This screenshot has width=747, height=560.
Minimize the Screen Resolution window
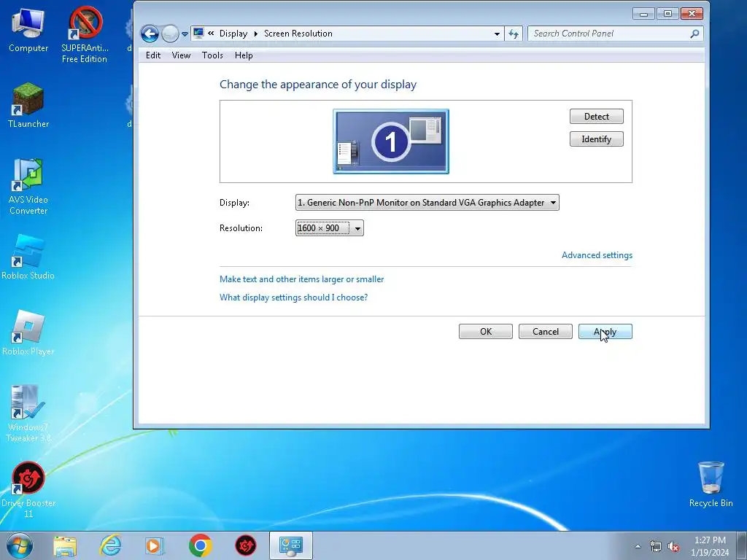click(643, 14)
